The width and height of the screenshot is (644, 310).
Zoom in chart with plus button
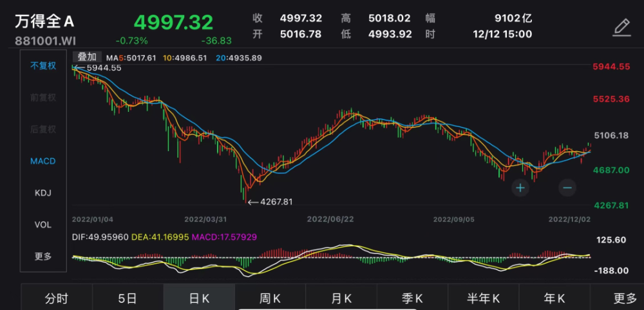coord(520,188)
